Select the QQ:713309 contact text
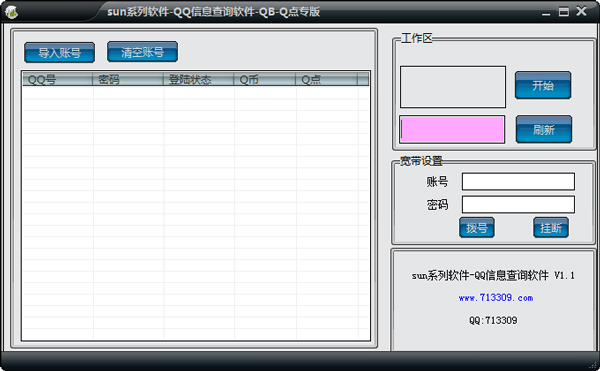The width and height of the screenshot is (600, 371). point(493,320)
